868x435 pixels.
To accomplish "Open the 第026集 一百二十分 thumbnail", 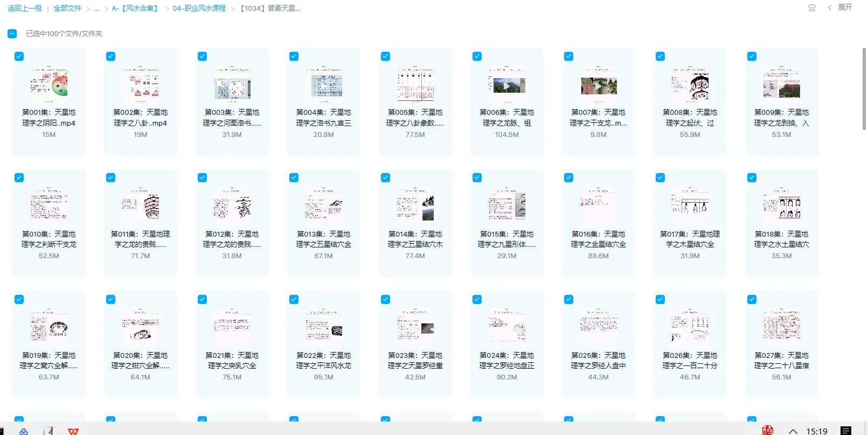I will coord(690,327).
